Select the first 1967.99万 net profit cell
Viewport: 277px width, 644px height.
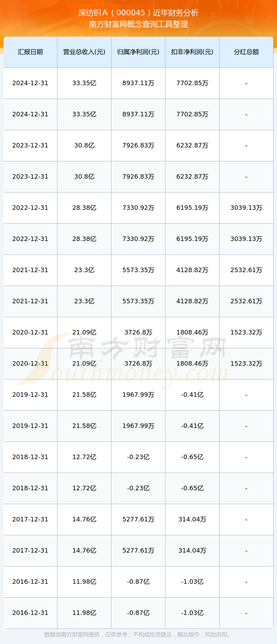(138, 395)
